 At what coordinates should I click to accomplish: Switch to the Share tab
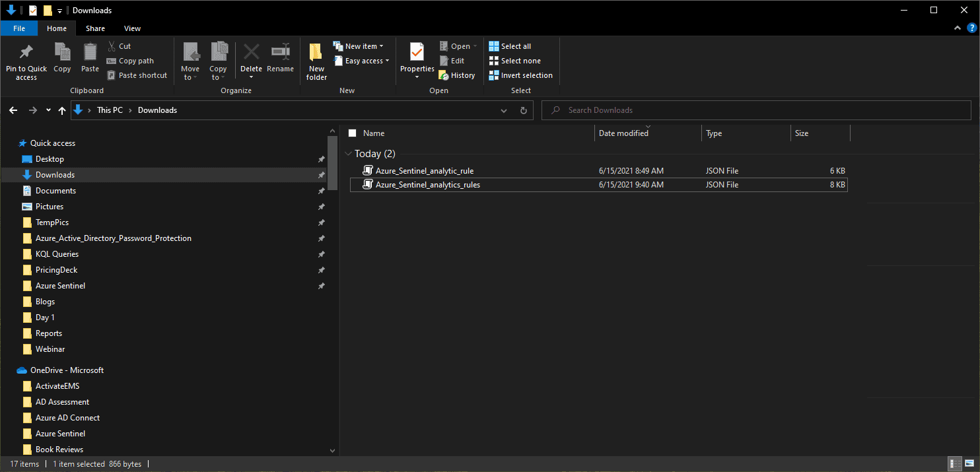tap(95, 28)
